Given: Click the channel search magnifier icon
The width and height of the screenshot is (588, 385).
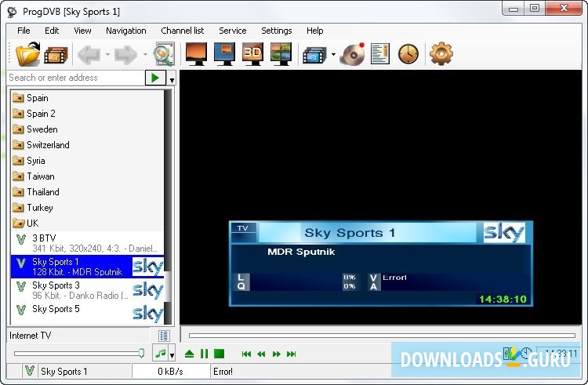Looking at the screenshot, I should (163, 54).
